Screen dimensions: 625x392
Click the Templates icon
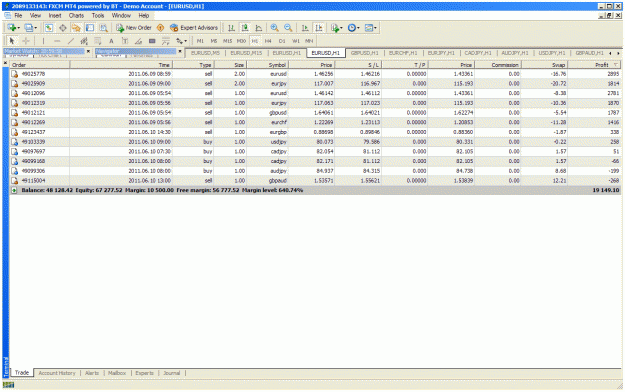(x=369, y=28)
